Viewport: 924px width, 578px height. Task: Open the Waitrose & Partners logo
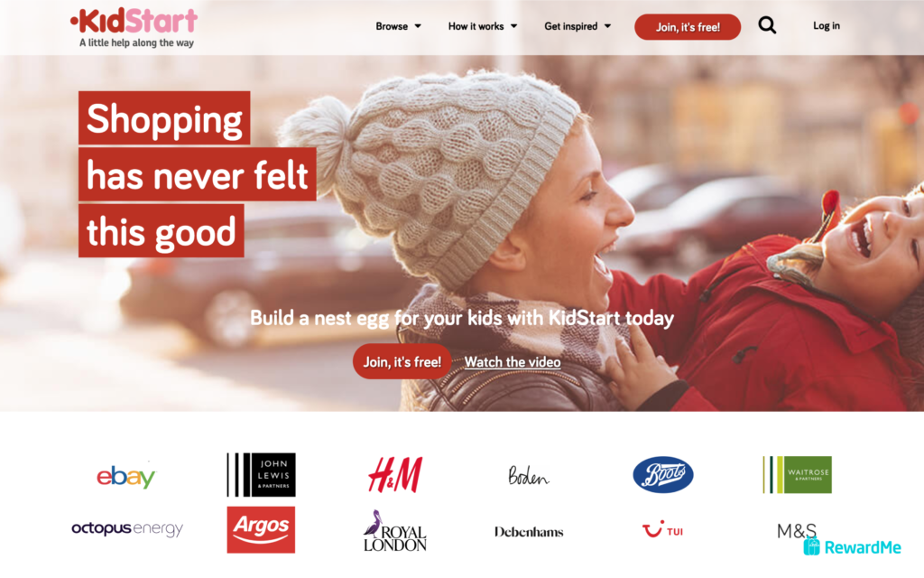(x=797, y=475)
